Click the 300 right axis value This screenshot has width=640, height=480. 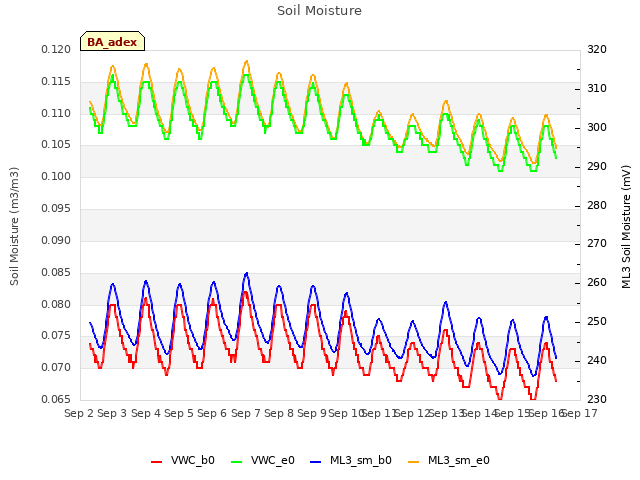(x=597, y=127)
